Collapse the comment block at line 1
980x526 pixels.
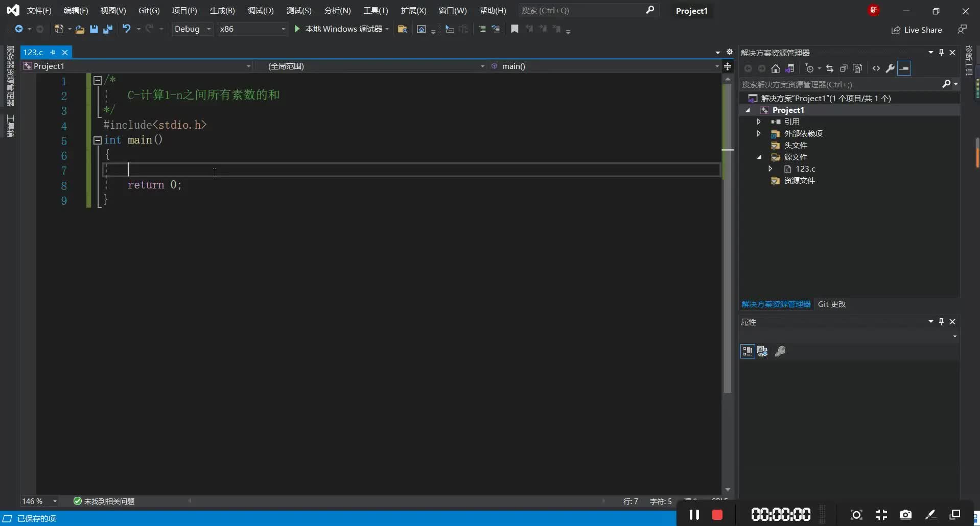(x=98, y=80)
